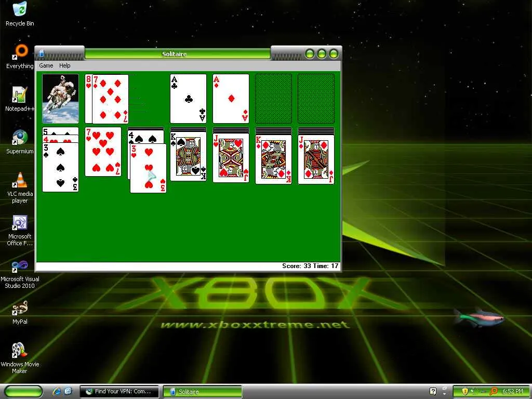Click the help question tray icon
The image size is (532, 399).
(x=433, y=391)
